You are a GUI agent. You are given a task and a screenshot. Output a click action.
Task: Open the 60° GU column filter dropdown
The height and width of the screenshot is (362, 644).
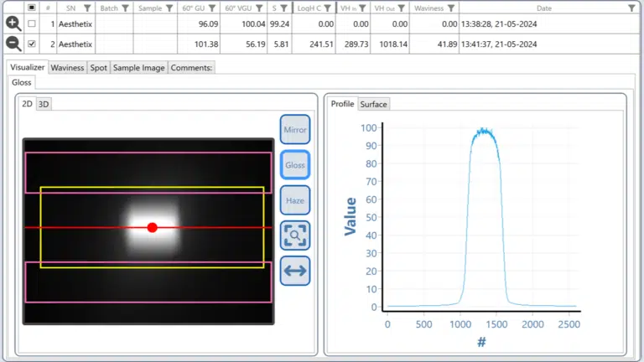coord(212,8)
